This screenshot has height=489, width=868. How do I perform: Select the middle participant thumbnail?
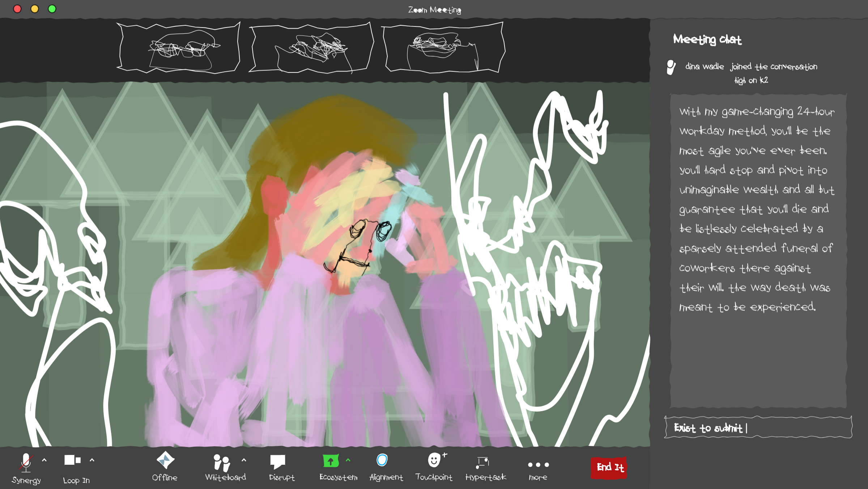point(311,48)
